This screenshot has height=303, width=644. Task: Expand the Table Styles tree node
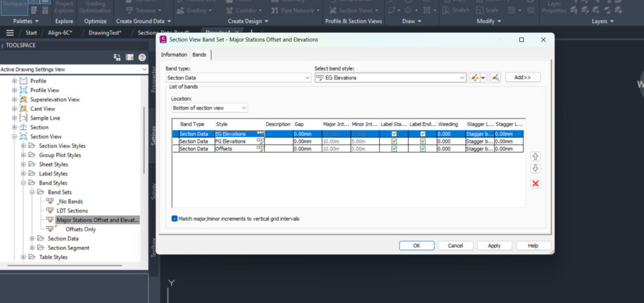coord(24,257)
